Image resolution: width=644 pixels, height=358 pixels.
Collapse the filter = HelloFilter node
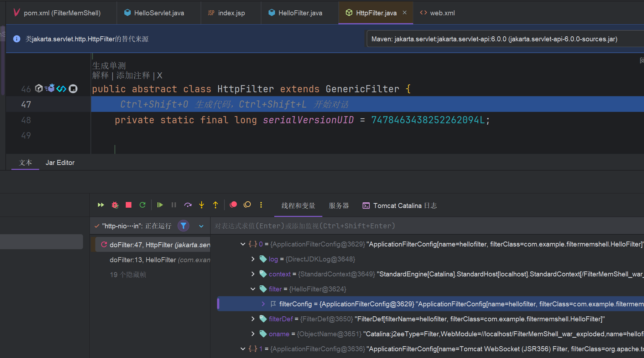click(x=253, y=289)
